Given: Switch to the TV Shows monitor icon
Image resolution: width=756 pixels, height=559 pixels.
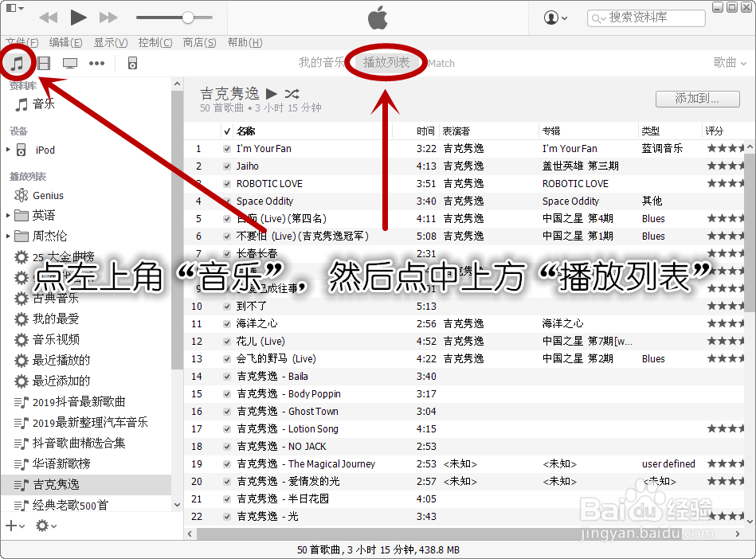Looking at the screenshot, I should (70, 63).
